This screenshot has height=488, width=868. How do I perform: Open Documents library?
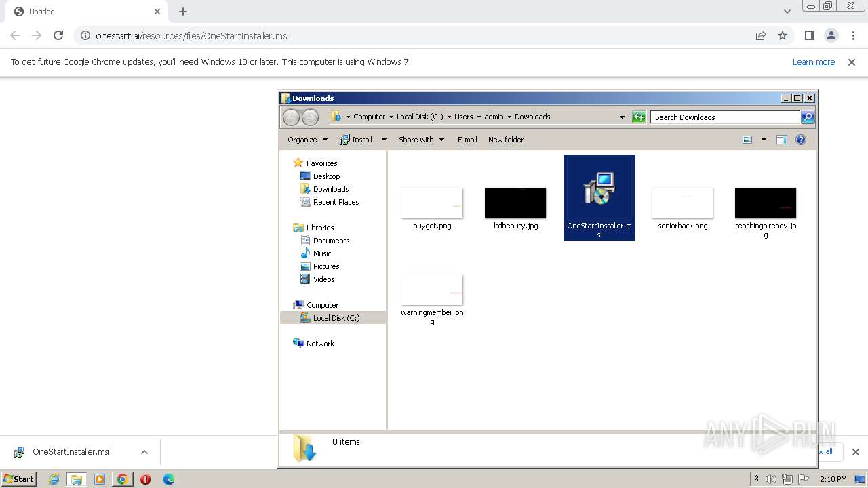[331, 241]
